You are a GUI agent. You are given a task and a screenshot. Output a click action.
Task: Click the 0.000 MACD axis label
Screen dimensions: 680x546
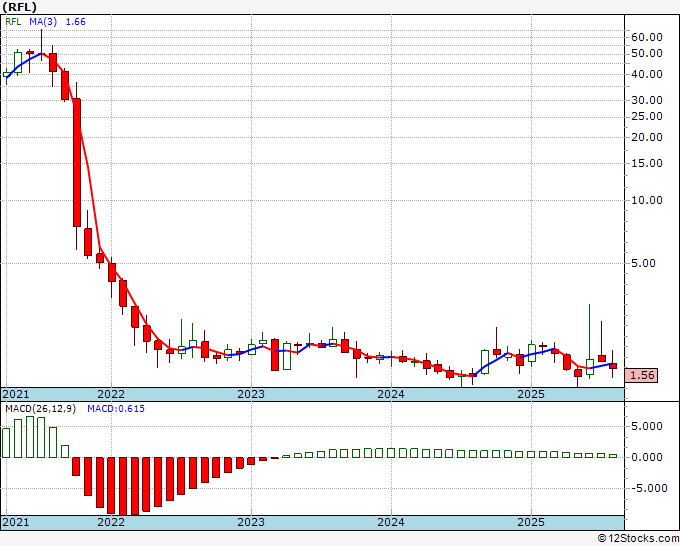coord(649,457)
